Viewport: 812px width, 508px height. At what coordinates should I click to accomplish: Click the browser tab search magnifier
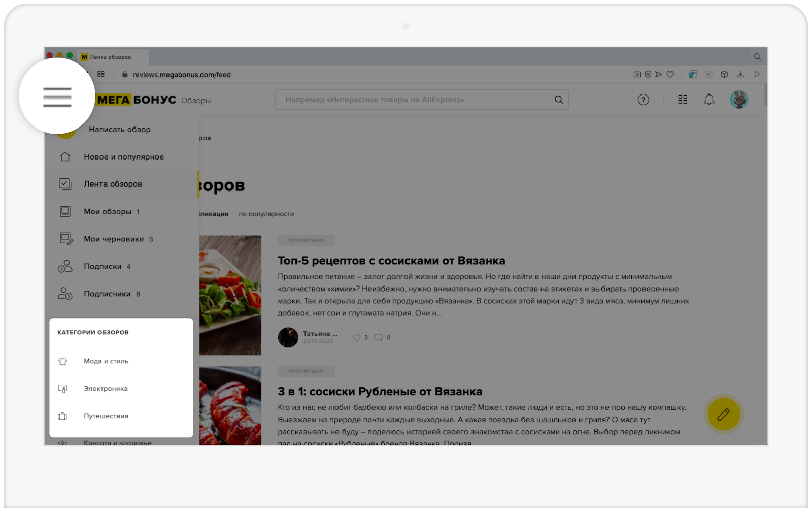pyautogui.click(x=757, y=57)
